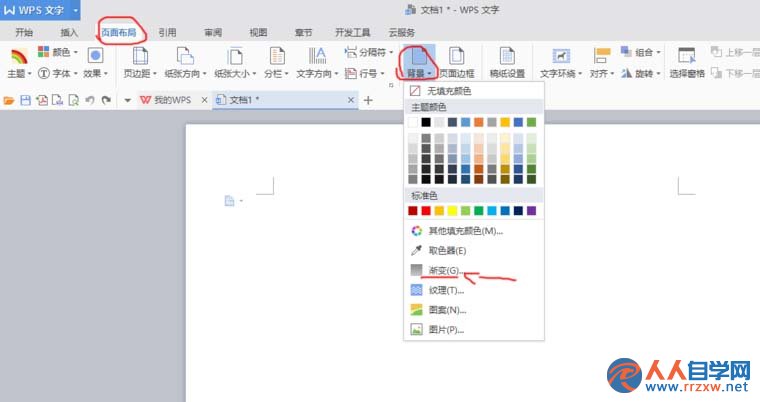Click the print preview icon
760x402 pixels.
point(74,100)
